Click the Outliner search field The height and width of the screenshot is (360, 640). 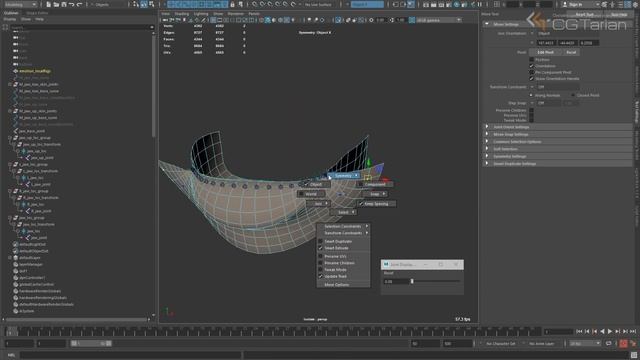tap(82, 27)
